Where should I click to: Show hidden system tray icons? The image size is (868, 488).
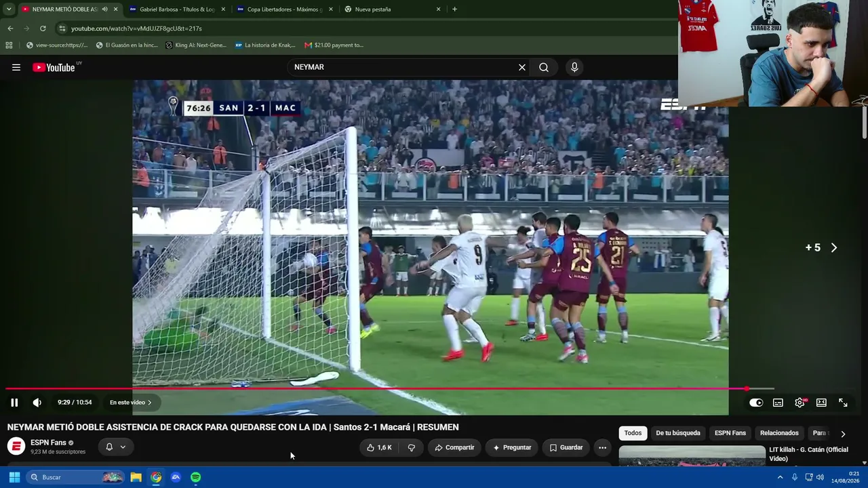pos(780,477)
